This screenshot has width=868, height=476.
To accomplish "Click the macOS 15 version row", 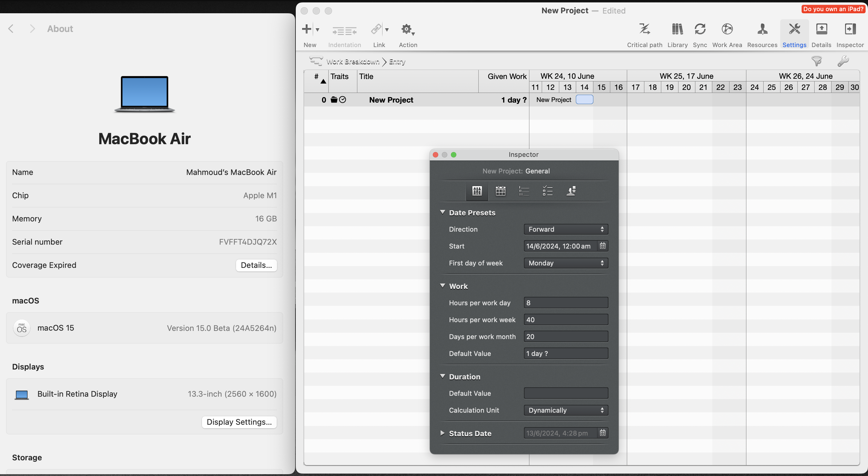I will point(144,328).
